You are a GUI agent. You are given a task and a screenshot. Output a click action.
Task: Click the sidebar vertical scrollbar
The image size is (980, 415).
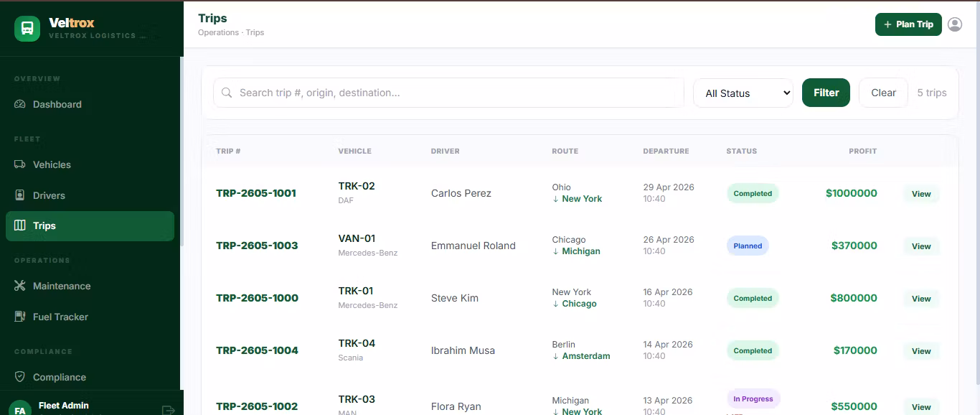click(x=182, y=151)
